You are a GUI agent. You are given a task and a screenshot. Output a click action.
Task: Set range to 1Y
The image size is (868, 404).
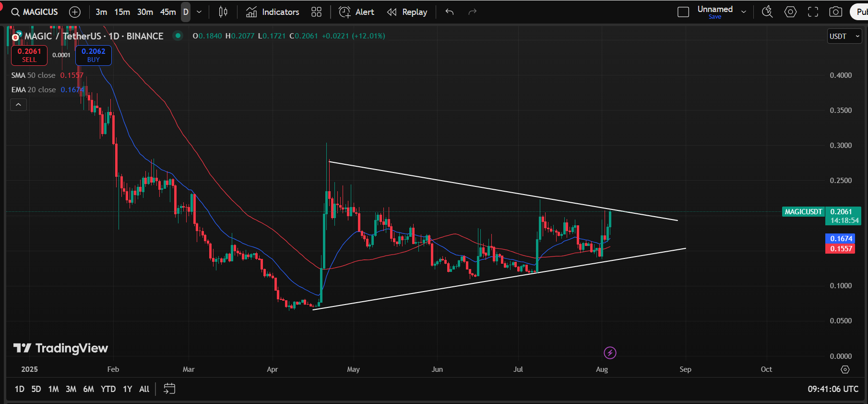(x=128, y=389)
